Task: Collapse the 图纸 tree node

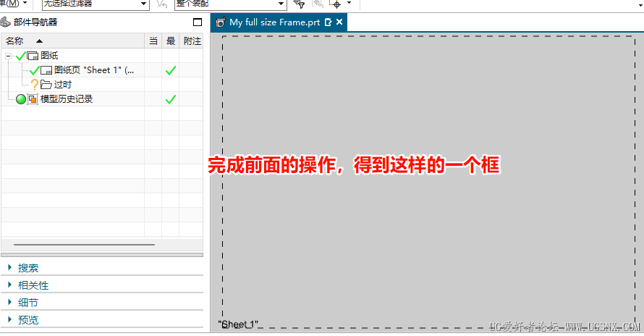Action: (8, 56)
